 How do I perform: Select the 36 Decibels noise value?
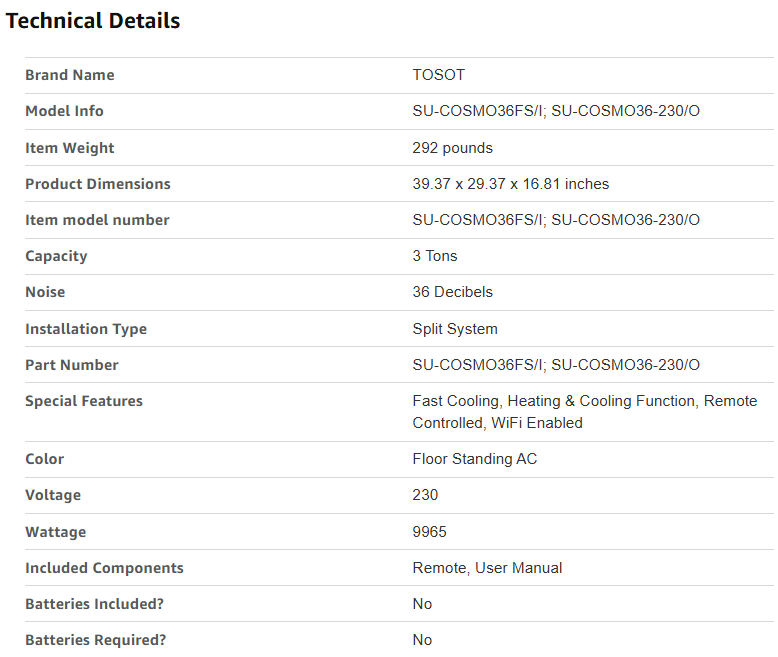click(x=453, y=292)
